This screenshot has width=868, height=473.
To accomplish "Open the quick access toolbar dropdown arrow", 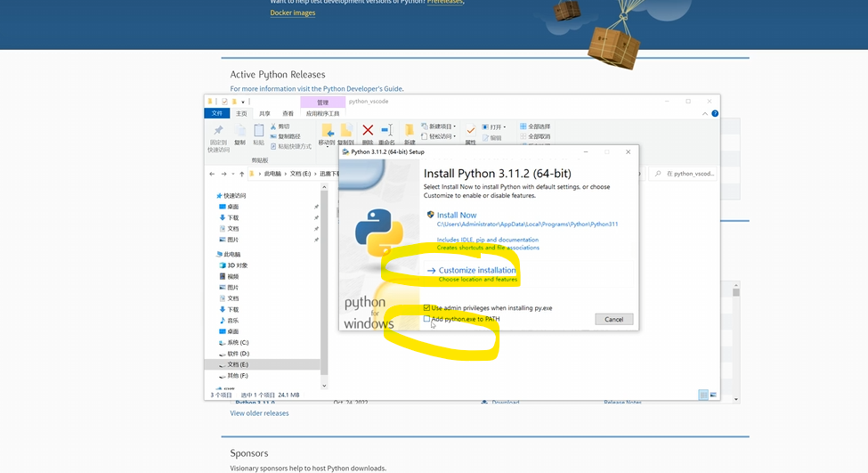I will coord(242,102).
